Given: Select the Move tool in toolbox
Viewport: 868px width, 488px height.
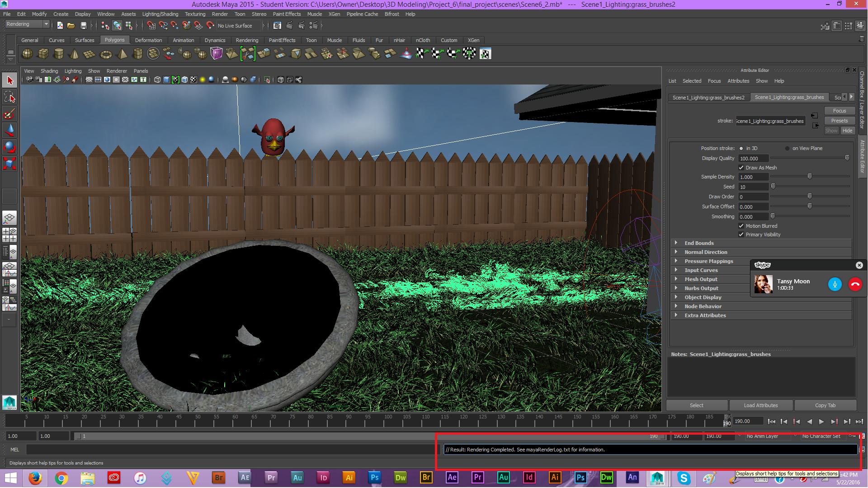Looking at the screenshot, I should [x=9, y=131].
